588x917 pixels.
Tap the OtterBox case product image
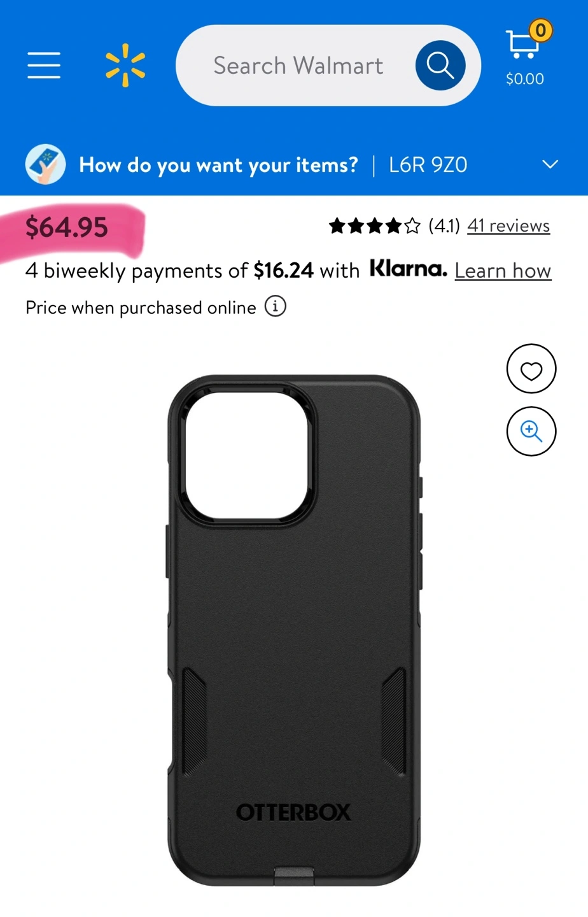294,630
